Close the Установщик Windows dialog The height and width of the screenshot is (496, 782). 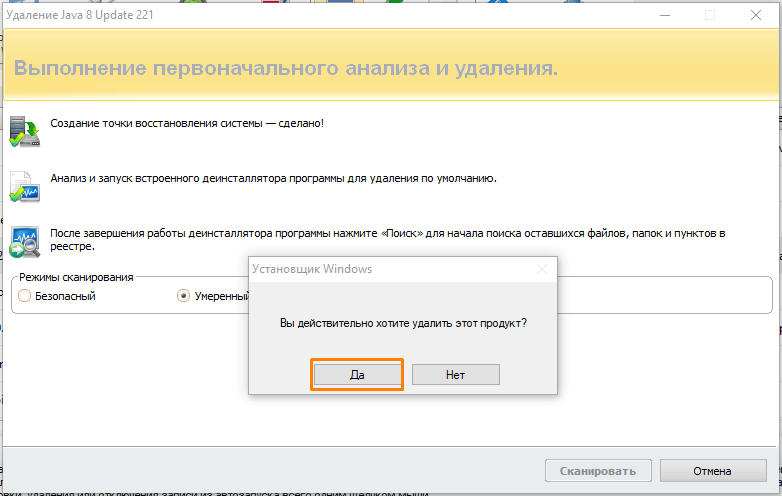click(x=542, y=269)
